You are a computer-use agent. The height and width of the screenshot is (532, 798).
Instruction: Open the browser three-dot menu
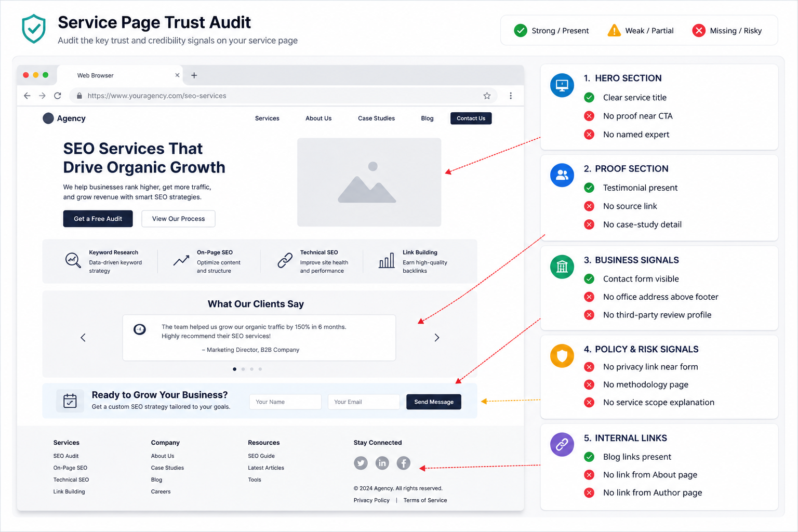pos(511,96)
